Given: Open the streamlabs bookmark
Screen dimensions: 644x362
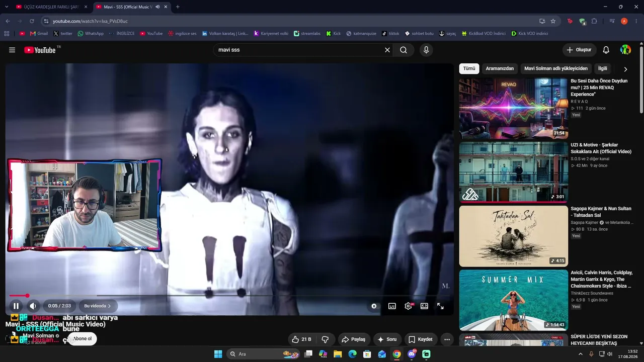Looking at the screenshot, I should (x=307, y=34).
